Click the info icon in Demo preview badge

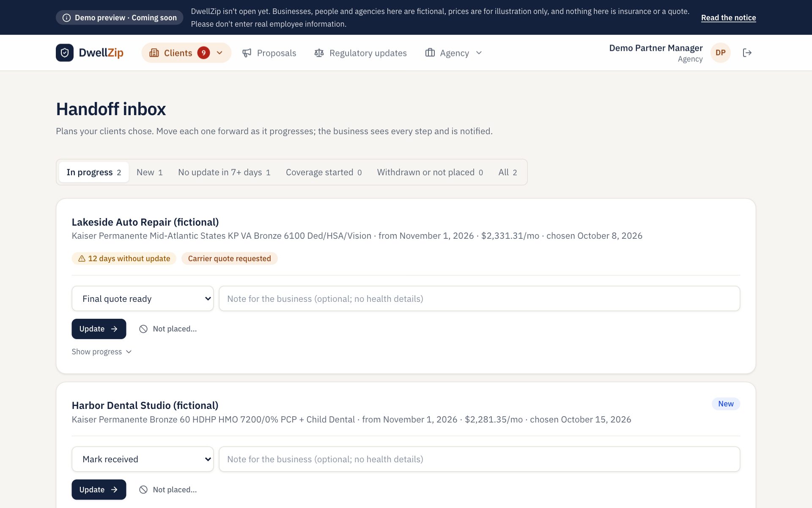click(66, 18)
